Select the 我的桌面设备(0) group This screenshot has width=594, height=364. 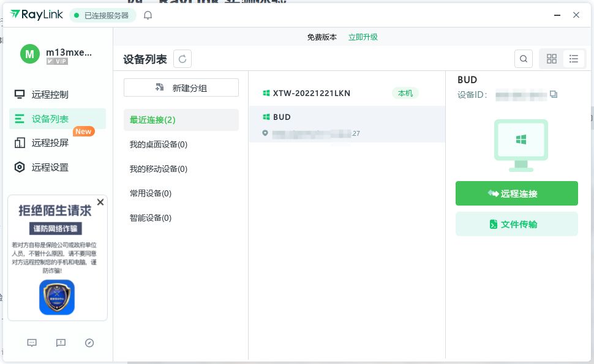[x=159, y=144]
